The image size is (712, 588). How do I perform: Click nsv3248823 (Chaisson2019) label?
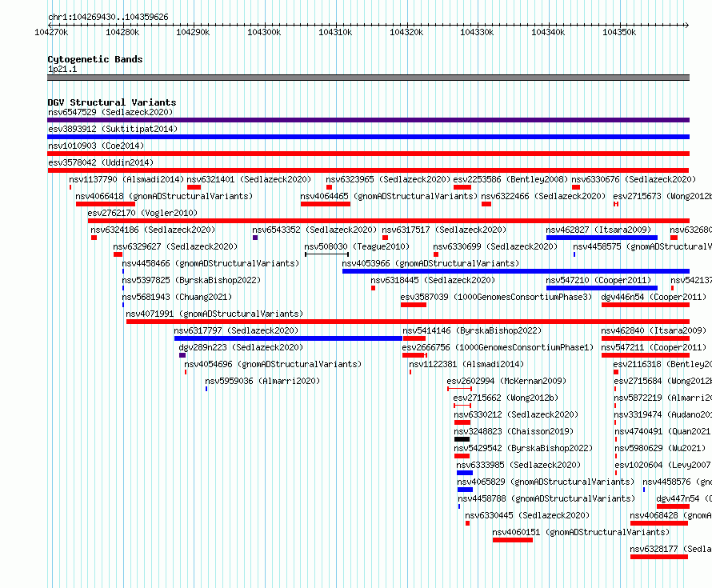[514, 431]
